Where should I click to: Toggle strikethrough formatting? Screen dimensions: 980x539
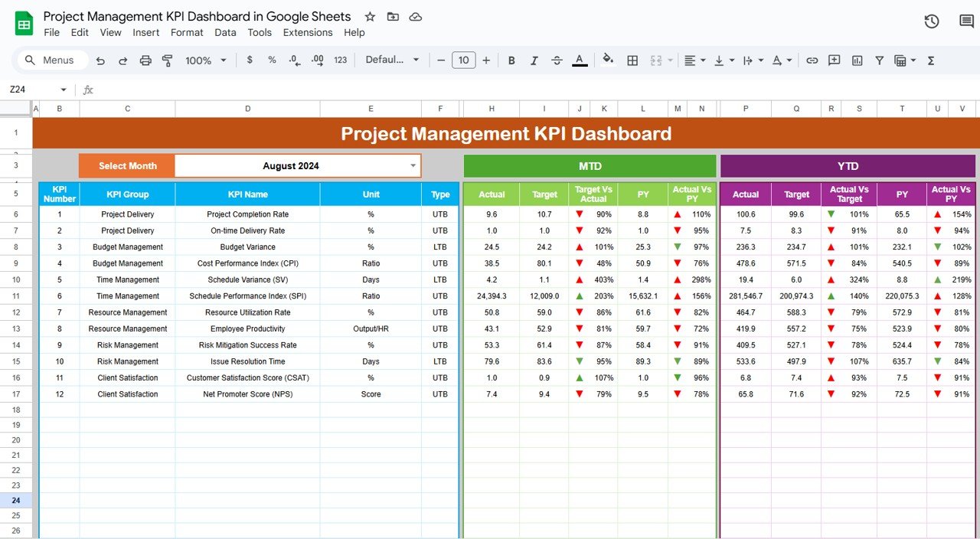tap(557, 60)
